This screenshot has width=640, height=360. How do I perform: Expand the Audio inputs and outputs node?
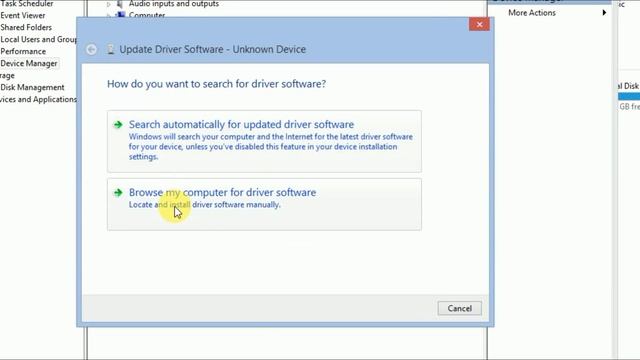coord(109,4)
